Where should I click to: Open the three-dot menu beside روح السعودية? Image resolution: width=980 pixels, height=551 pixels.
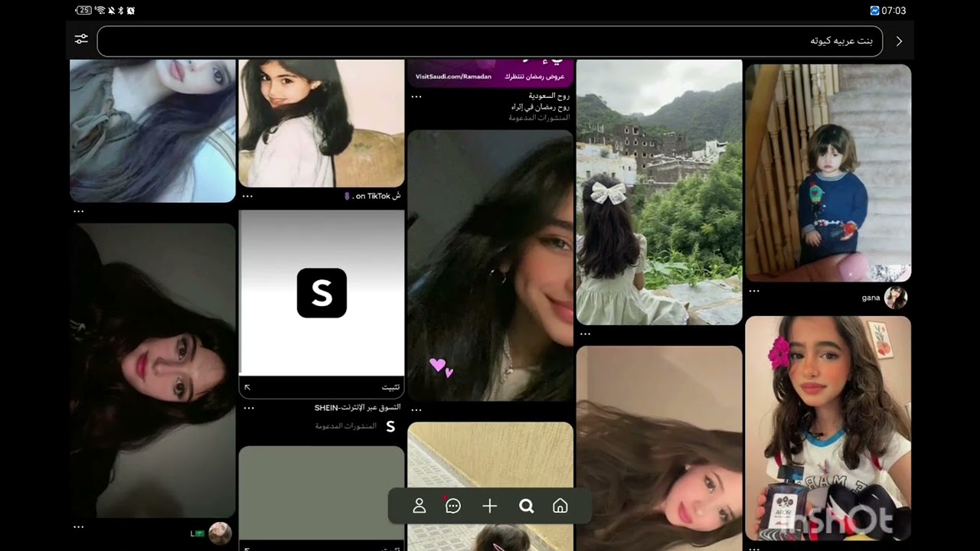(416, 97)
